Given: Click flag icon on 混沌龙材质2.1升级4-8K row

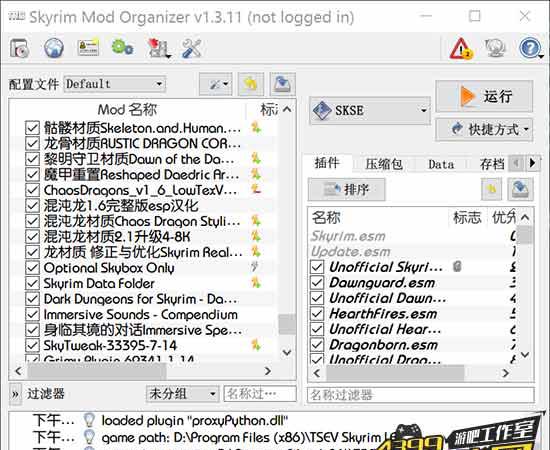Looking at the screenshot, I should pos(256,236).
